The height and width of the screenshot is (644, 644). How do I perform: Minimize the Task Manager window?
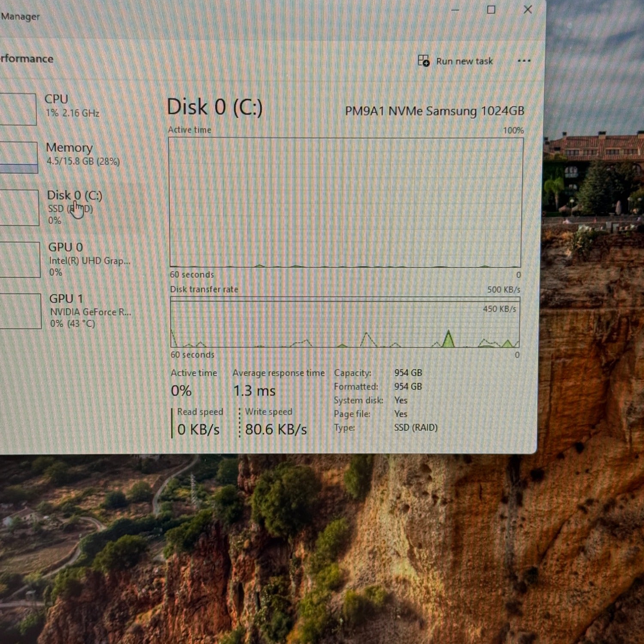tap(455, 10)
